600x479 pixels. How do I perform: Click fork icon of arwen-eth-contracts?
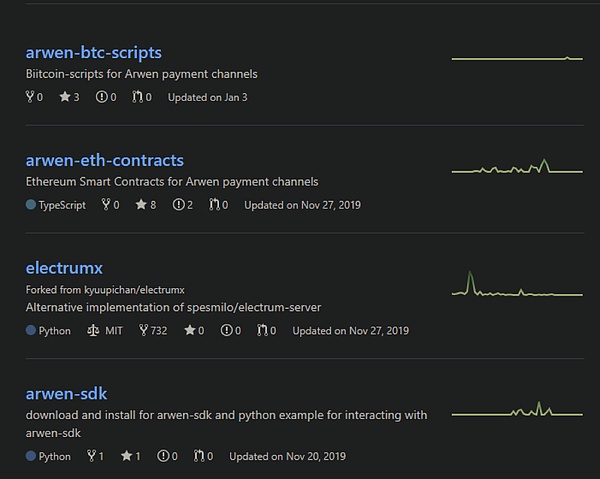click(105, 205)
